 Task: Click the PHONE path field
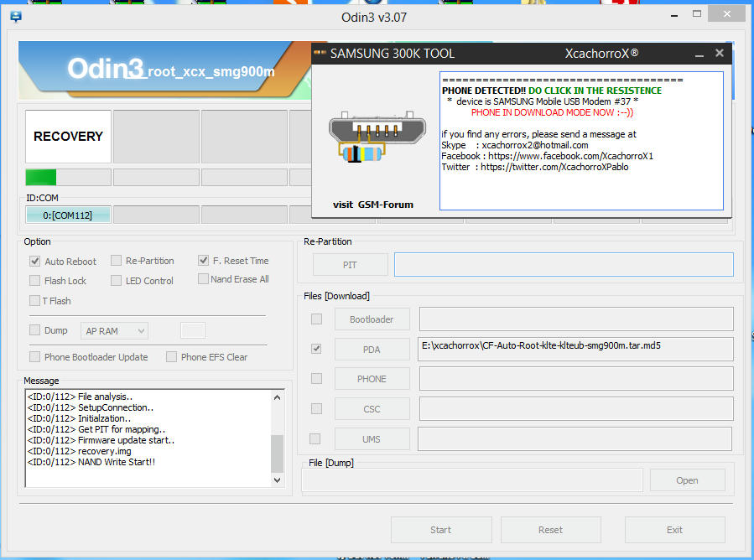pyautogui.click(x=576, y=379)
